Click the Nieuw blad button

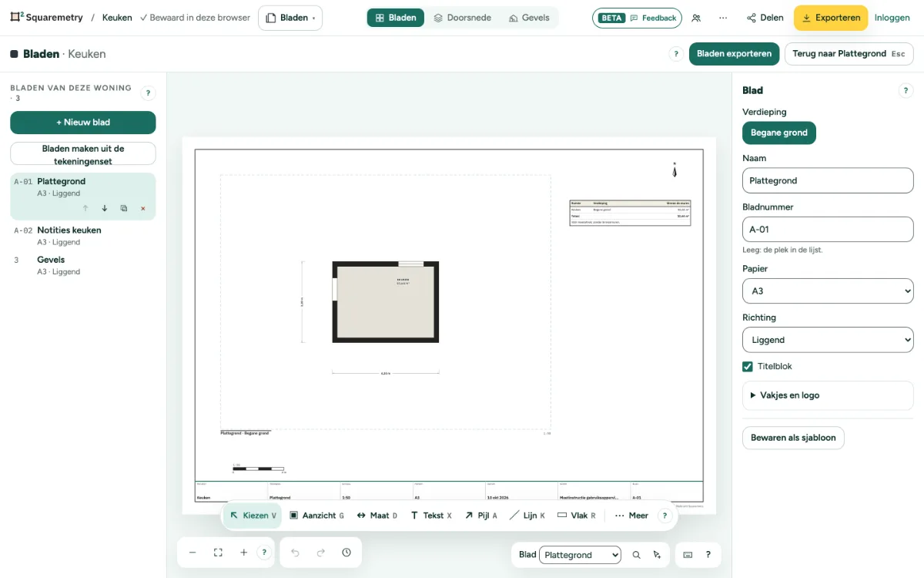point(83,123)
